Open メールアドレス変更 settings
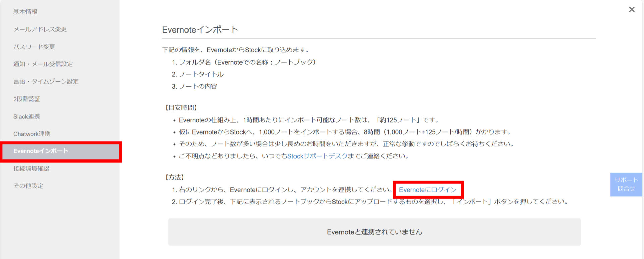The width and height of the screenshot is (644, 259). tap(40, 29)
